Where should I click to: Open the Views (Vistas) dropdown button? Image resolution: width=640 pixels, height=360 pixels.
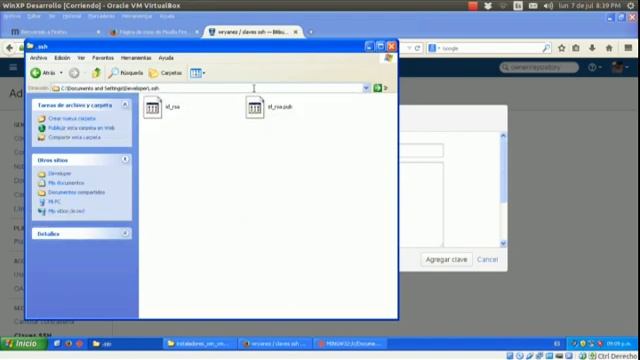(x=198, y=73)
